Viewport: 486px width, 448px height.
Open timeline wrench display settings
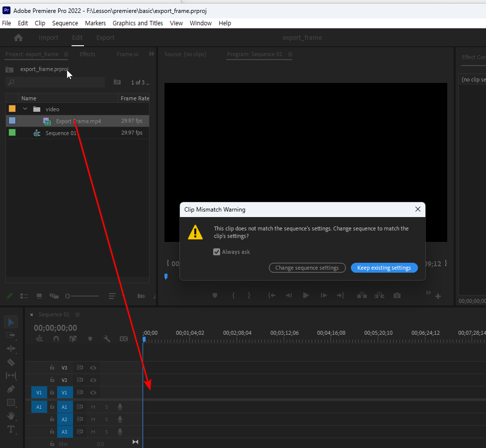107,339
